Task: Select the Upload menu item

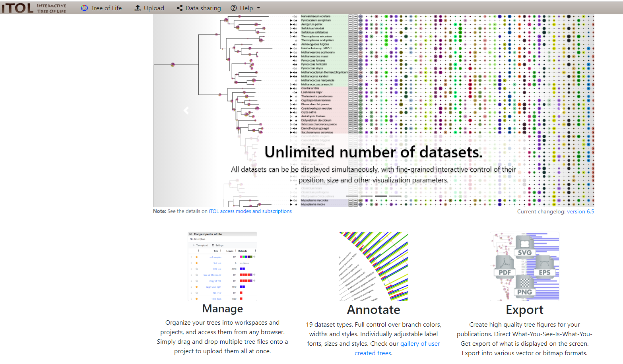Action: (153, 8)
